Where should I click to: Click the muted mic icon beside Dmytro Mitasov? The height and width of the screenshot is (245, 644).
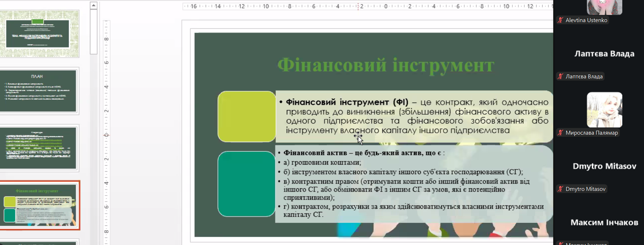560,189
